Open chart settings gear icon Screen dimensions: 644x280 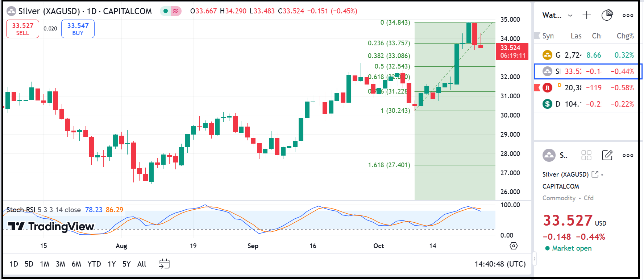(514, 246)
